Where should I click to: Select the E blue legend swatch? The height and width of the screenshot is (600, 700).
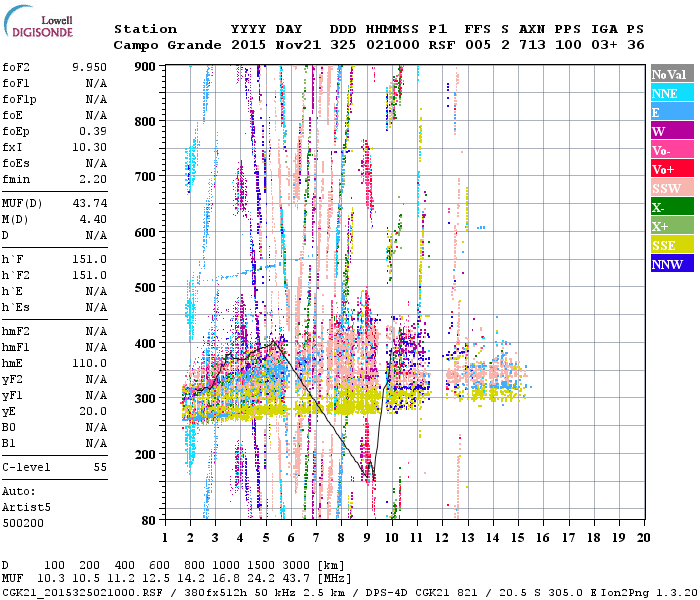point(672,112)
